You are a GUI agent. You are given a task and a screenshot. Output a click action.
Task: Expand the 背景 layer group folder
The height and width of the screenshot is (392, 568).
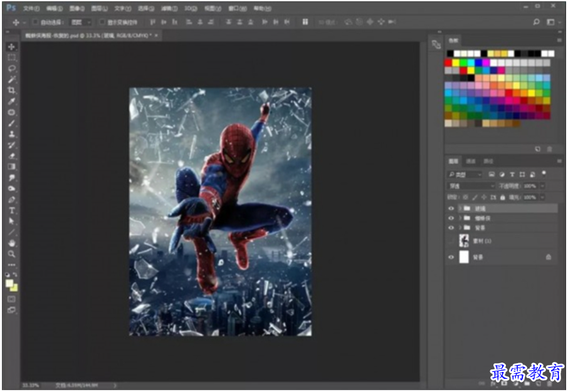click(x=460, y=228)
